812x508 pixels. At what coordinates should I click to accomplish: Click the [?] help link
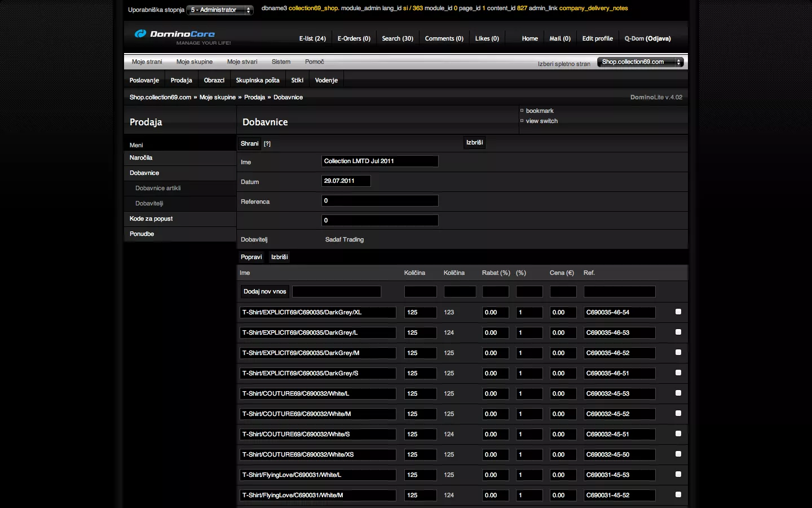[267, 144]
